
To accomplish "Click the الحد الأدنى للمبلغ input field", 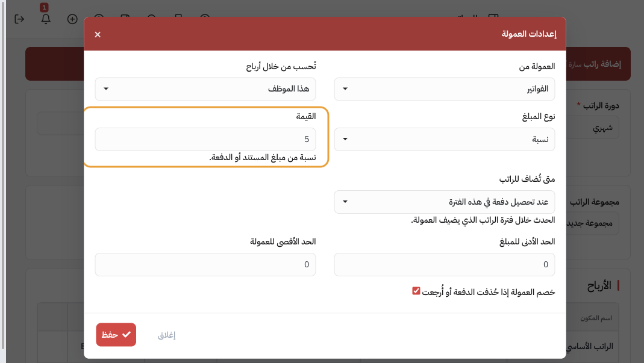I will pos(445,264).
